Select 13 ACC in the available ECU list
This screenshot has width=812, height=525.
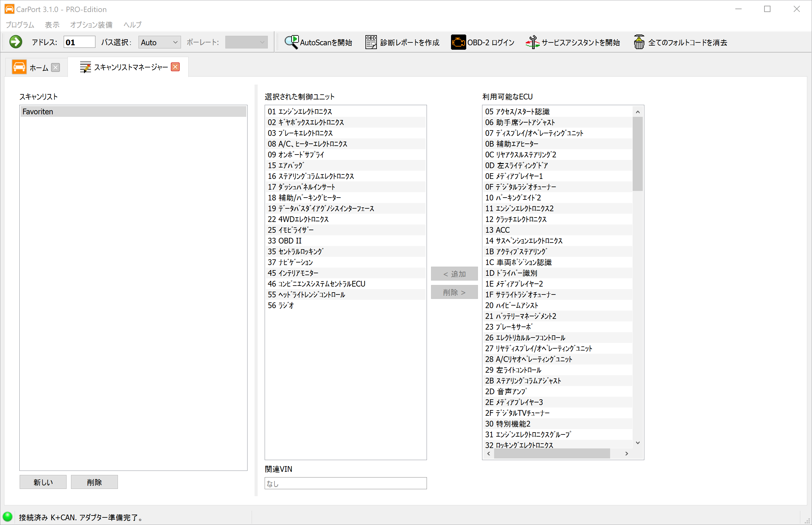point(497,230)
